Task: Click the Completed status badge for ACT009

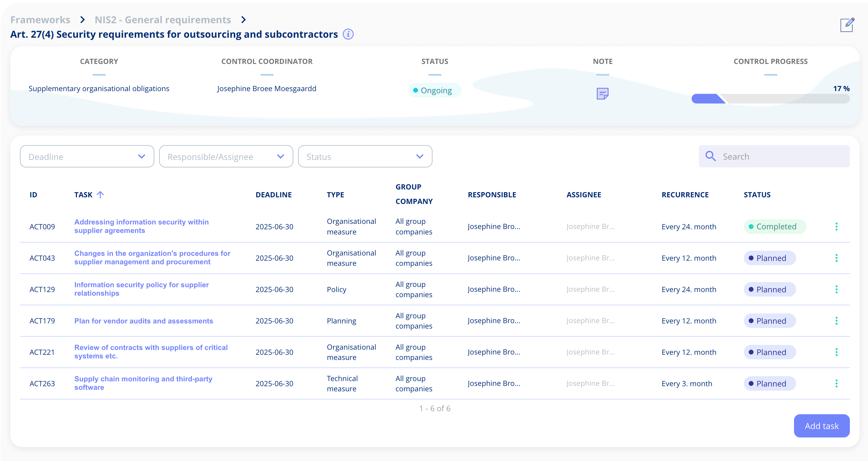Action: click(775, 227)
